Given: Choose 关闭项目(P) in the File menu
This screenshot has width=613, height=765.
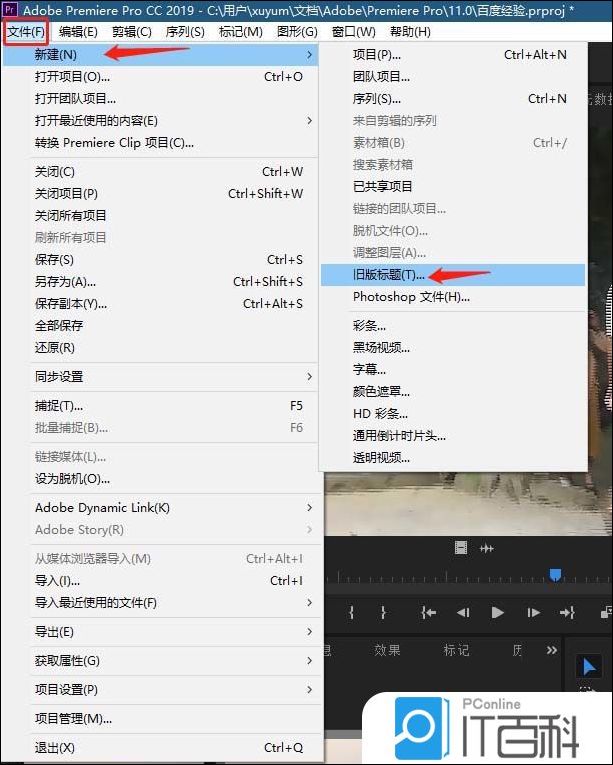Looking at the screenshot, I should click(161, 194).
